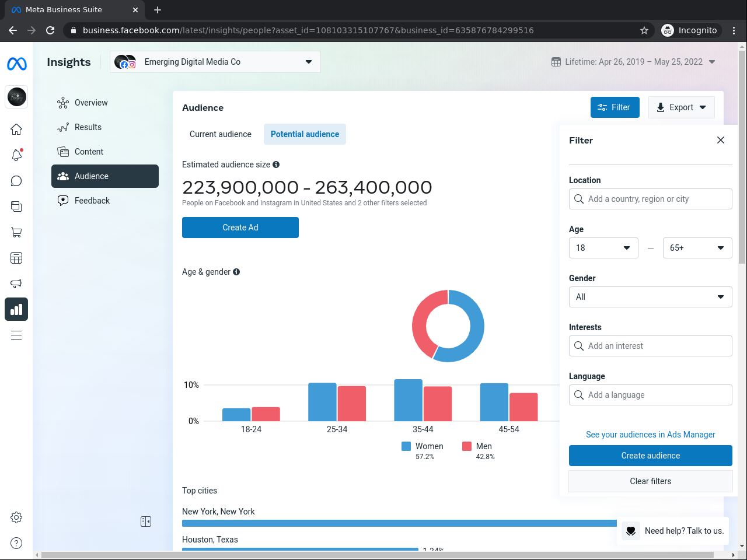
Task: Reload the page
Action: pyautogui.click(x=50, y=30)
